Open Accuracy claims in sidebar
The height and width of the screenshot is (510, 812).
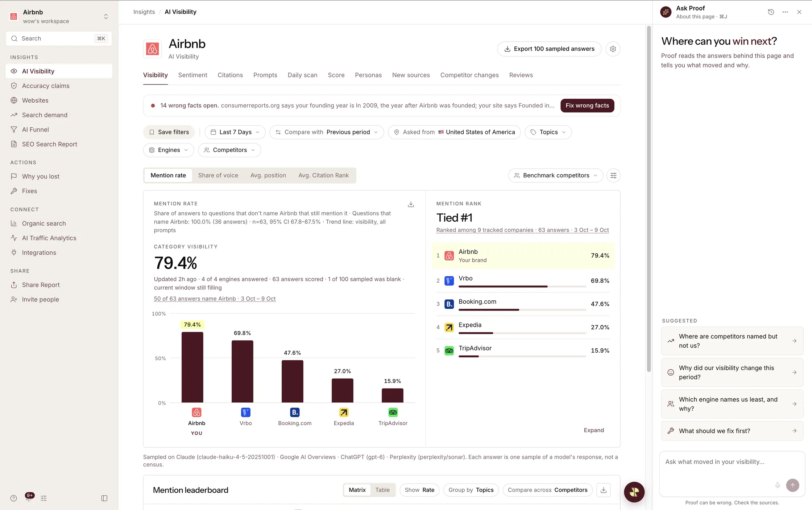(59, 86)
